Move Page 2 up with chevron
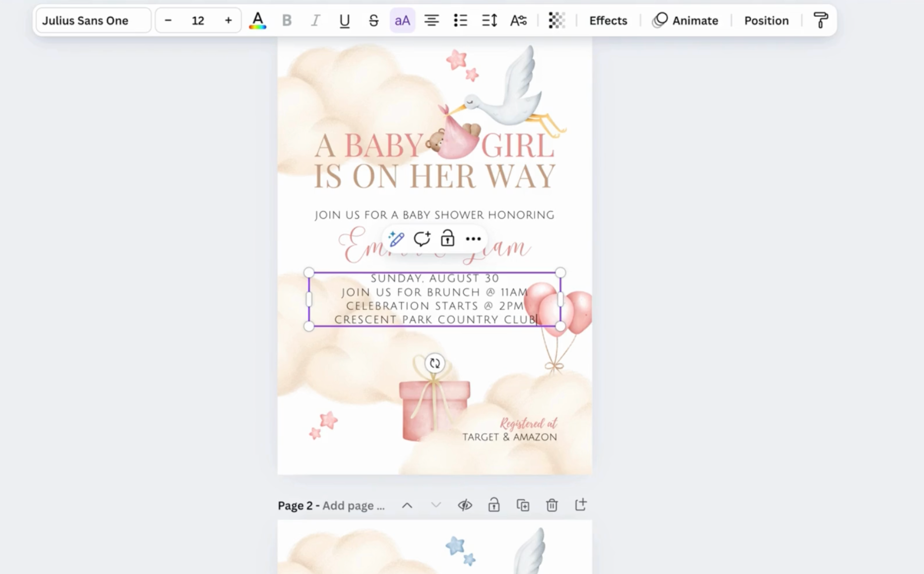 407,506
